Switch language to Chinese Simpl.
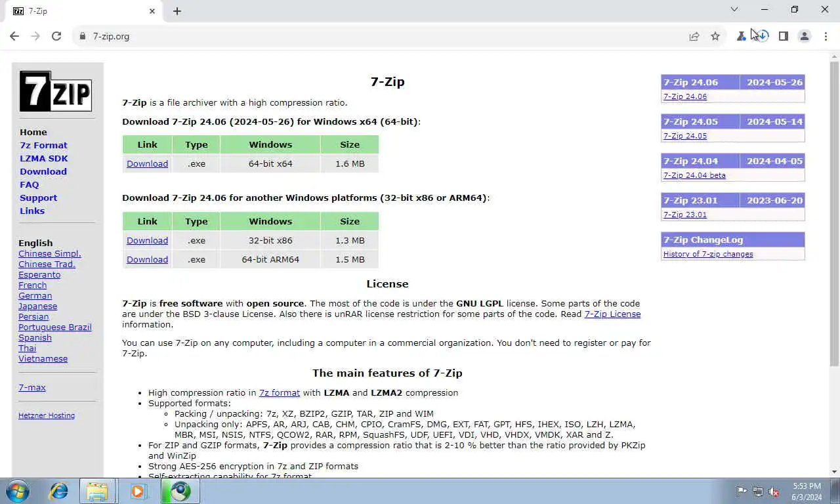The width and height of the screenshot is (840, 504). point(50,253)
